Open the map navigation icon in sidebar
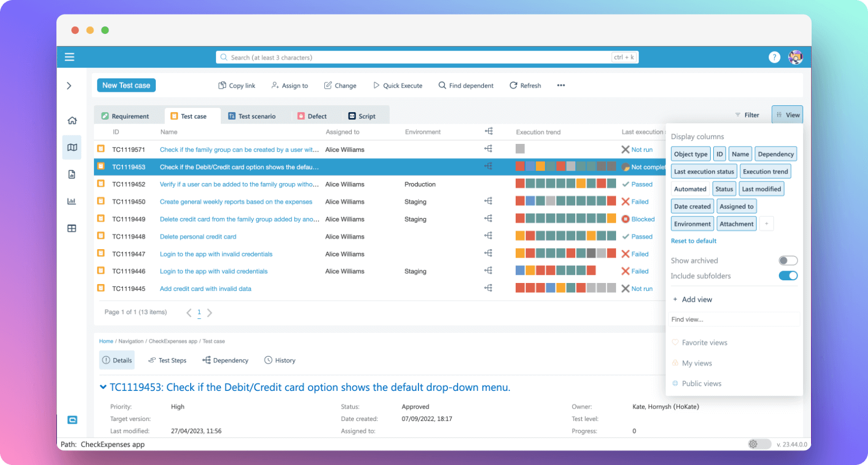The height and width of the screenshot is (465, 868). pyautogui.click(x=72, y=148)
